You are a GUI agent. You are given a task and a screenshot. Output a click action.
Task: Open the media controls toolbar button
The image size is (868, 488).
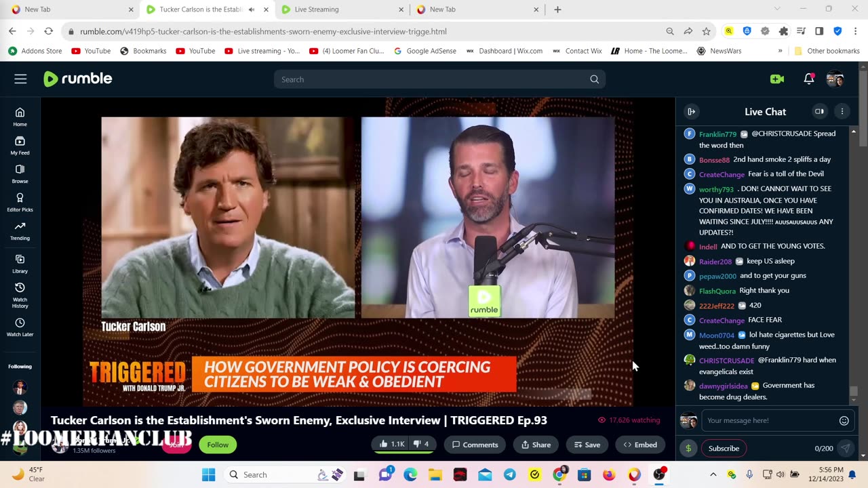point(802,31)
